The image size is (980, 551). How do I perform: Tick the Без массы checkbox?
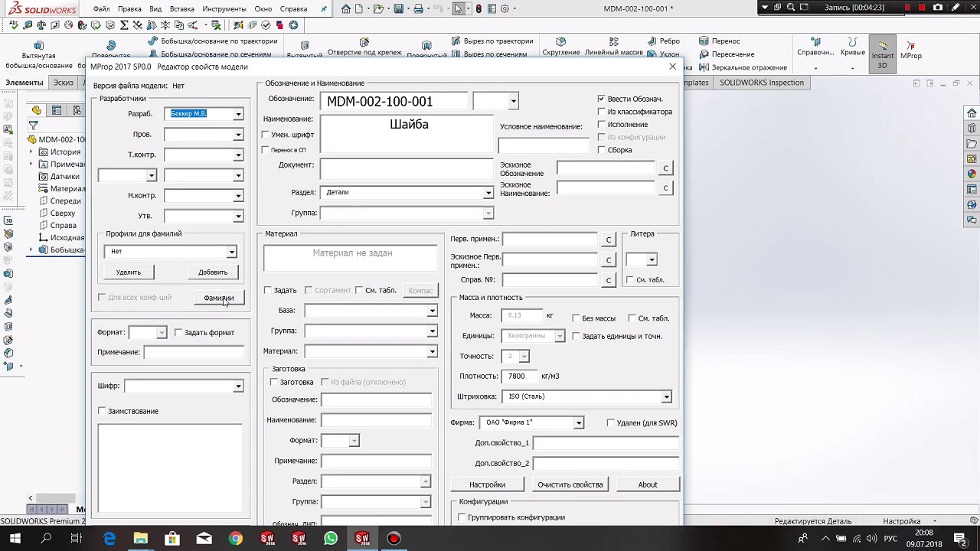click(x=576, y=318)
